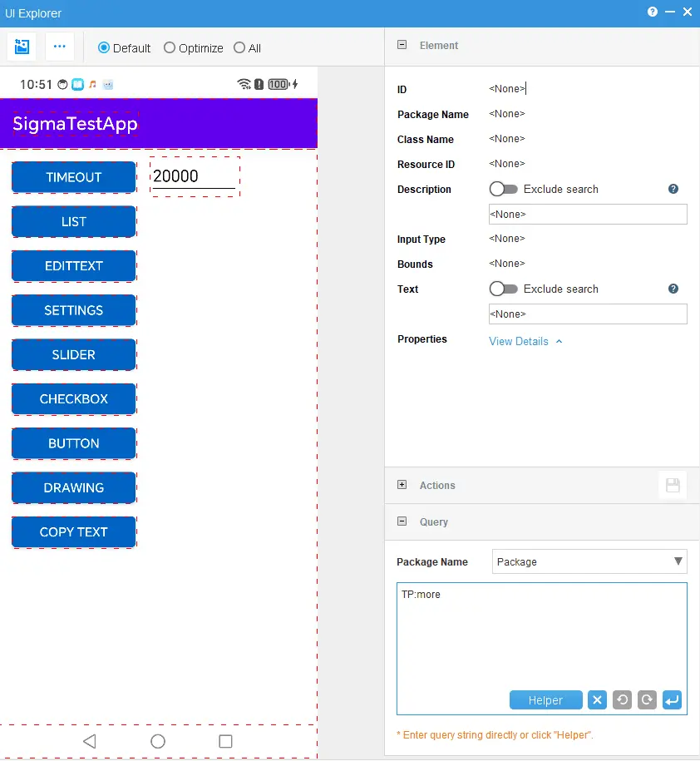Click the capture screenshot icon in toolbar
The height and width of the screenshot is (761, 700).
tap(22, 47)
